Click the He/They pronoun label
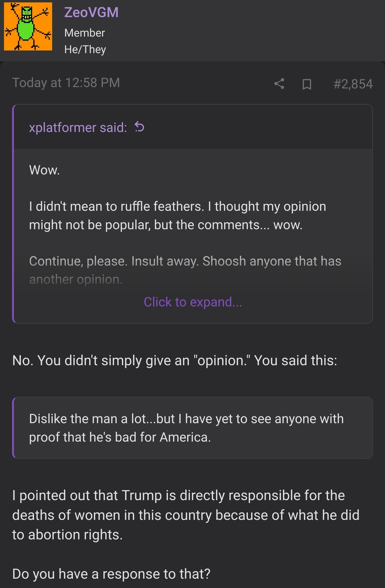 click(85, 49)
